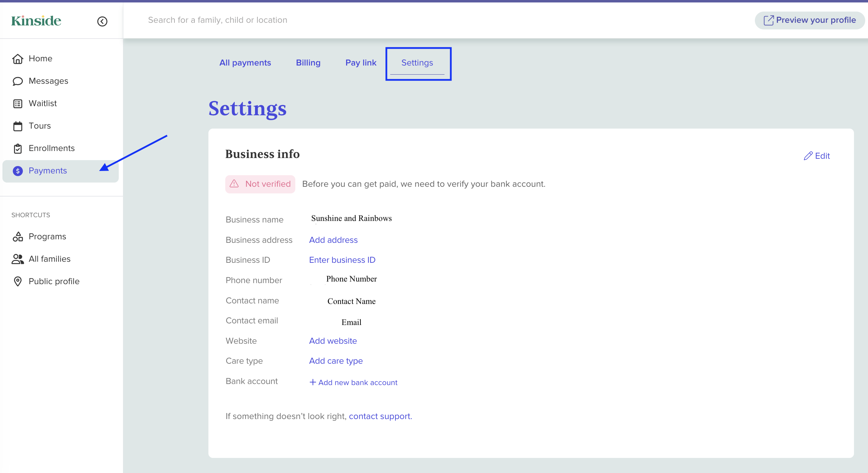
Task: Click the Not verified warning triangle
Action: pos(234,184)
